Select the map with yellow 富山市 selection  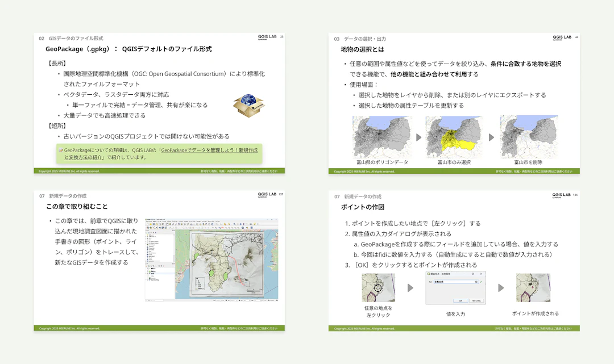click(x=454, y=137)
